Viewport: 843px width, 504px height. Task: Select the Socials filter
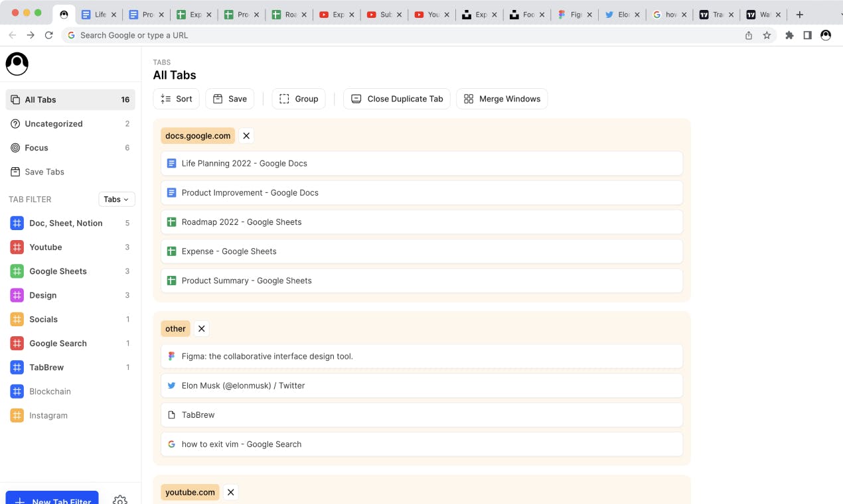click(70, 320)
